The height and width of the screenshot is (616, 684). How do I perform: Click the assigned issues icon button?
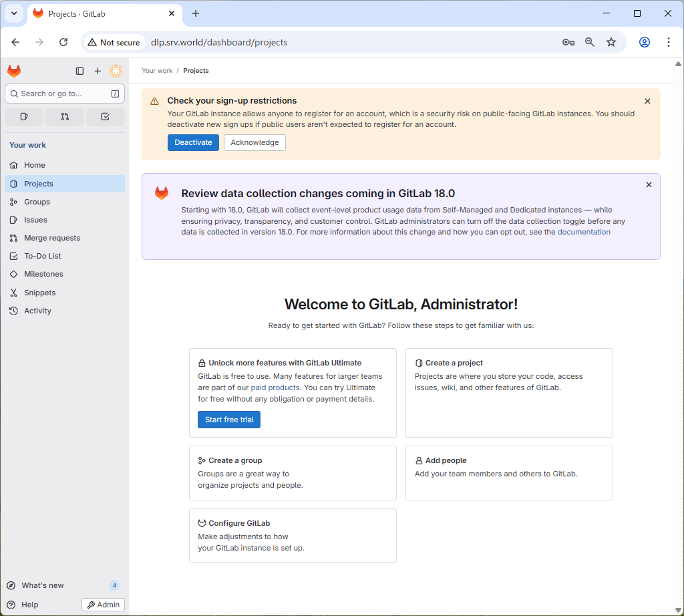point(24,116)
